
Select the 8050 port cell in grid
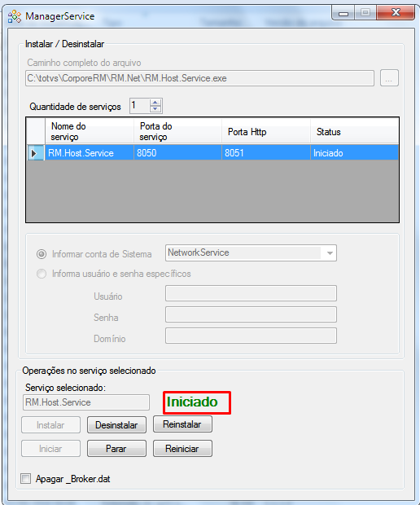tap(177, 152)
